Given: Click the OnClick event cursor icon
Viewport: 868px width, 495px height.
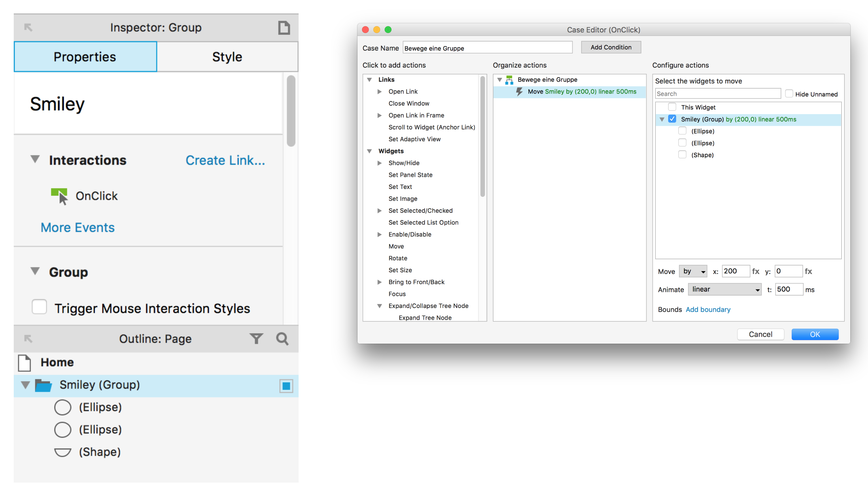Looking at the screenshot, I should tap(60, 196).
